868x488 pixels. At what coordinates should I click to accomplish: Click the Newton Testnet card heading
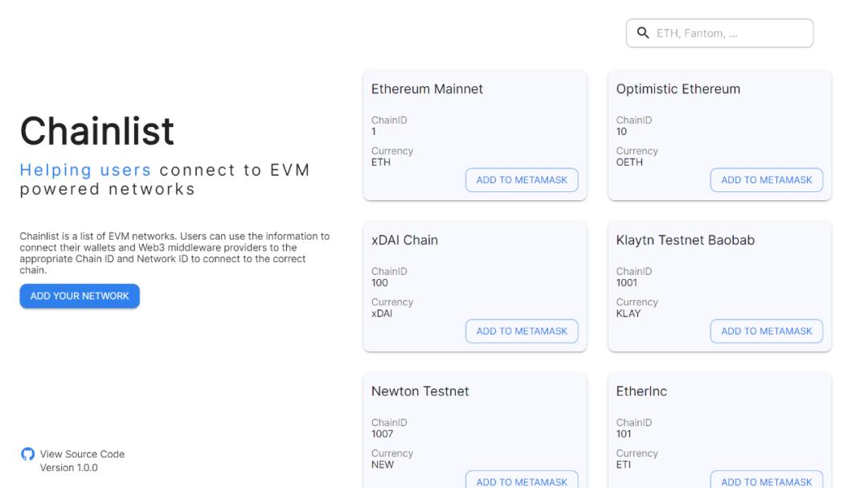pyautogui.click(x=420, y=392)
